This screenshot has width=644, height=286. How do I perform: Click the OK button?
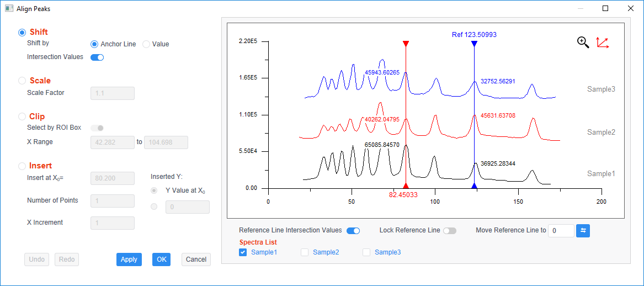(161, 259)
